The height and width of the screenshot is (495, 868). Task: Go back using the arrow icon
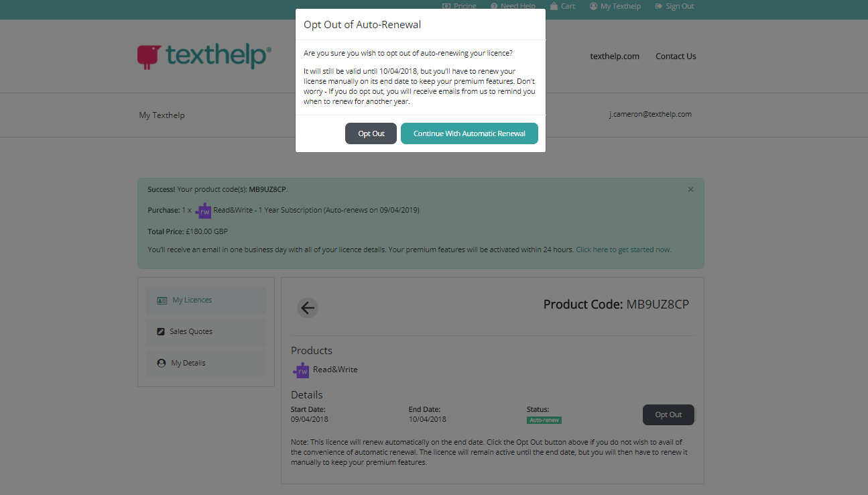pyautogui.click(x=308, y=308)
